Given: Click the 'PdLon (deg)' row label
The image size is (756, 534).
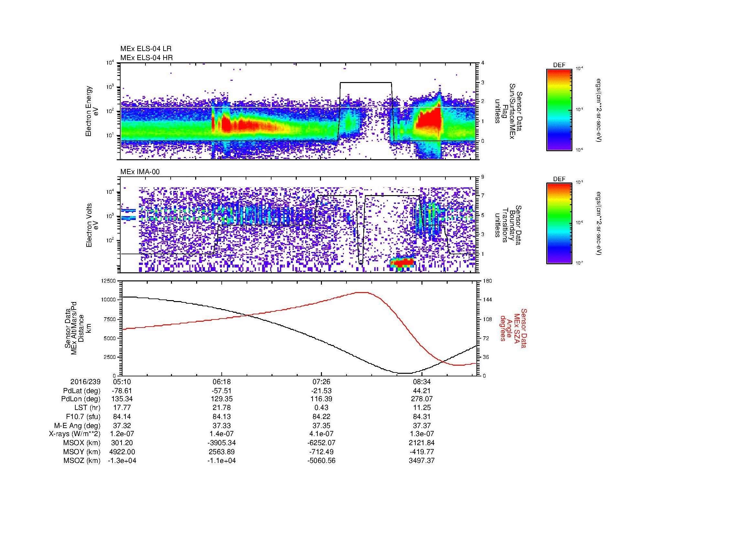Looking at the screenshot, I should pyautogui.click(x=81, y=399).
